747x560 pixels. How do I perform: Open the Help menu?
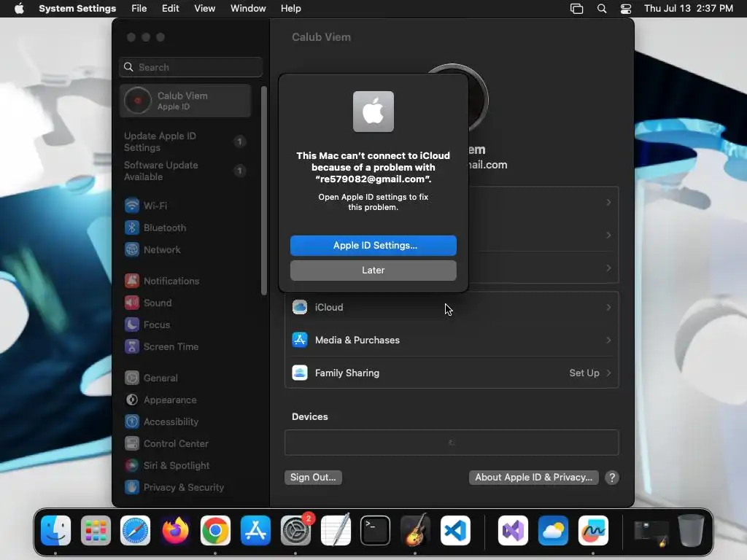[x=290, y=9]
